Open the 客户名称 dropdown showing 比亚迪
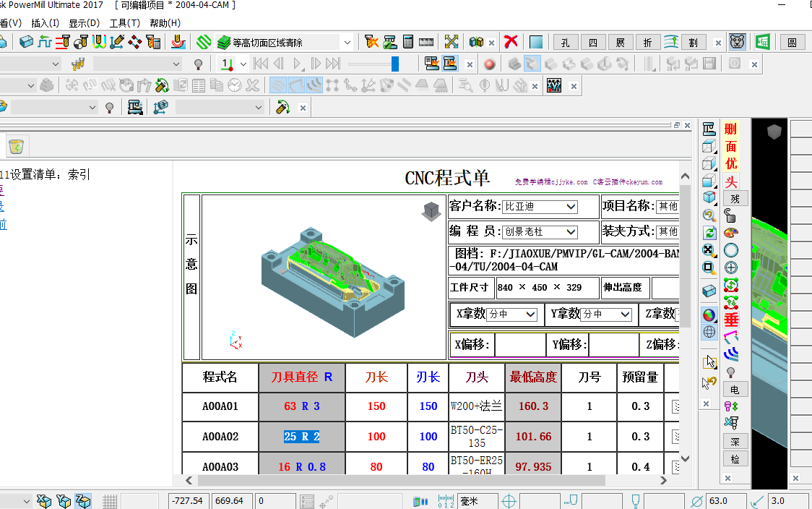The height and width of the screenshot is (509, 812). 540,206
